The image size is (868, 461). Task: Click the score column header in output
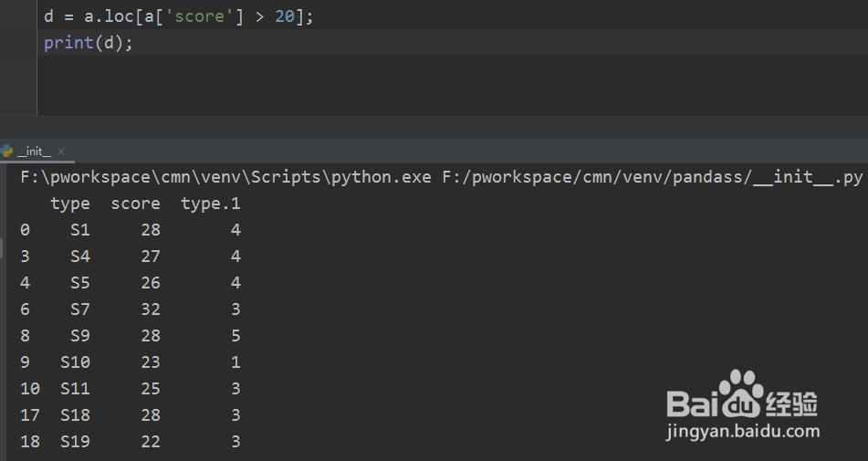135,204
